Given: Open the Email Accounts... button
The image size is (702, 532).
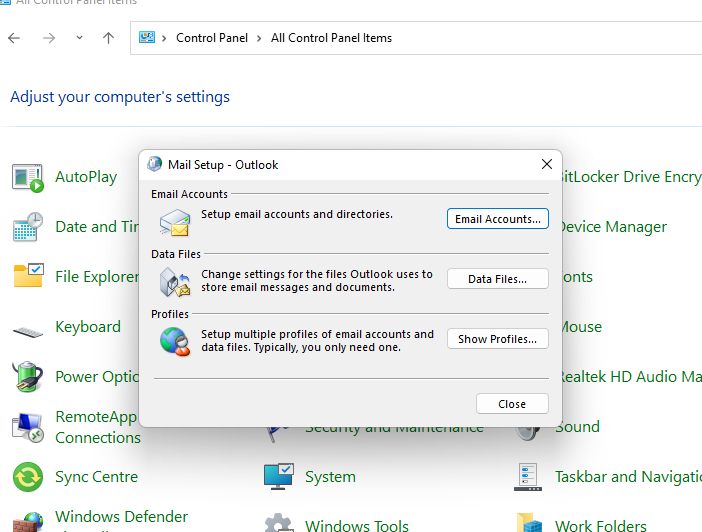Looking at the screenshot, I should (x=497, y=219).
